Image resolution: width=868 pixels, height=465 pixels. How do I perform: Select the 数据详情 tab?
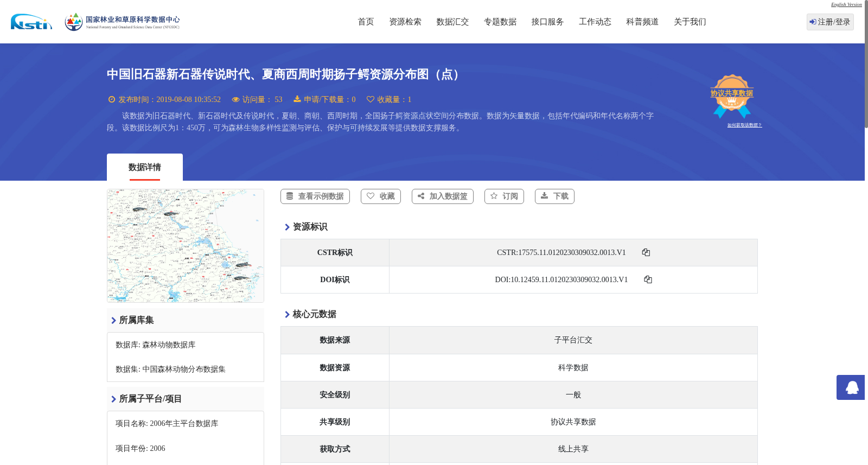(x=145, y=167)
